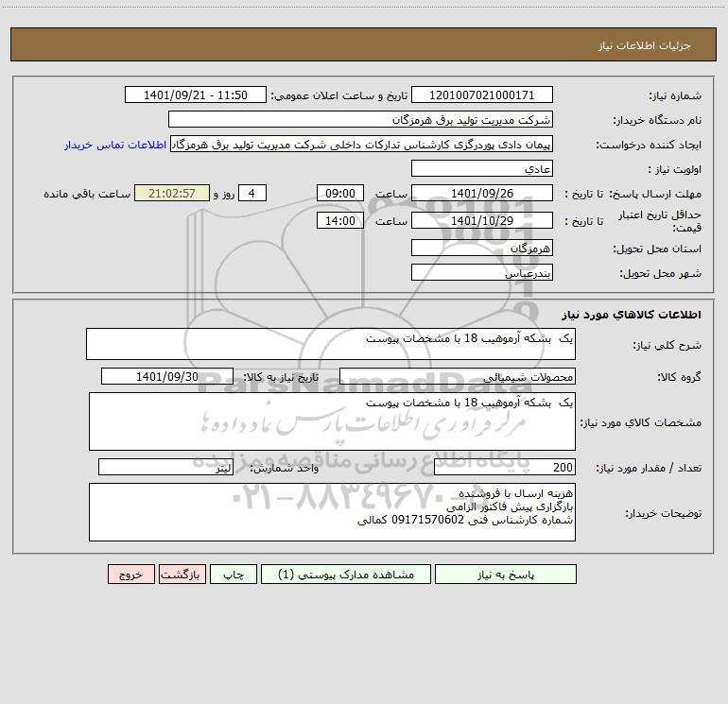This screenshot has width=728, height=704.
Task: Click deadline time field 09:00
Action: coord(339,193)
